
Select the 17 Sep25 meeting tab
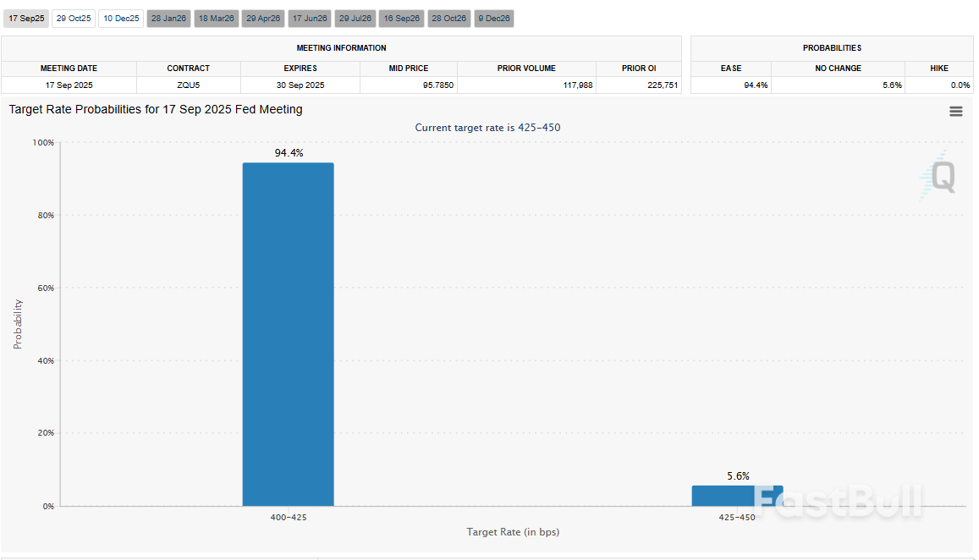tap(25, 19)
